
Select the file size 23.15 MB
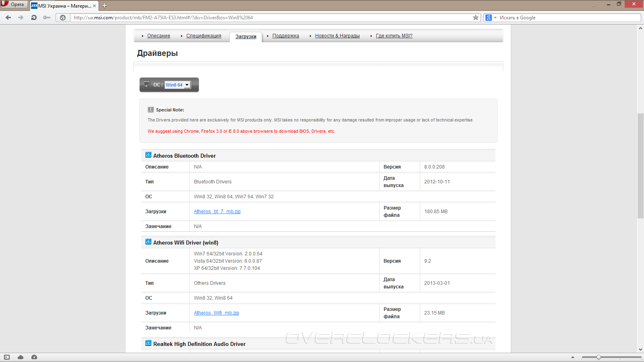(434, 313)
